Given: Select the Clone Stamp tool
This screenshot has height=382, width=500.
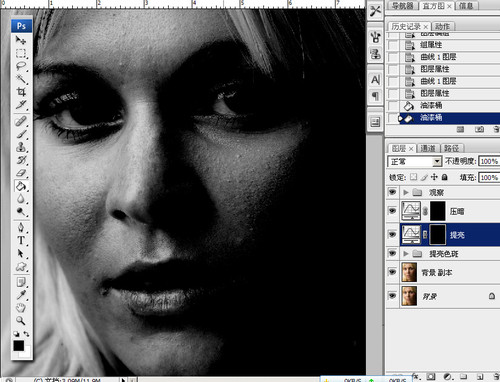Looking at the screenshot, I should pyautogui.click(x=21, y=147).
